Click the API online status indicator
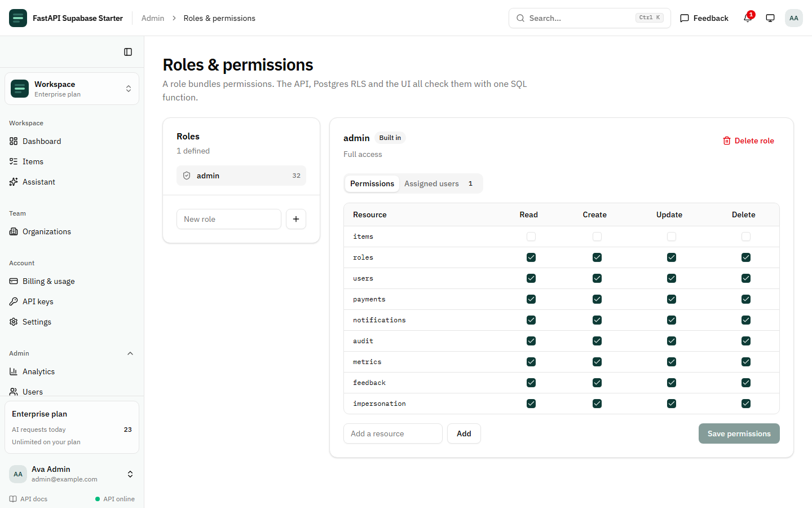The width and height of the screenshot is (812, 508). click(x=115, y=499)
